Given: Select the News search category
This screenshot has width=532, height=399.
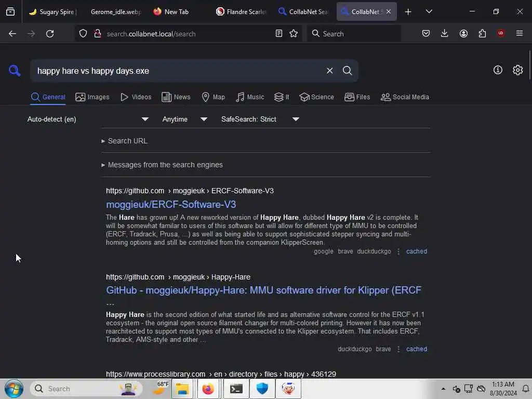Looking at the screenshot, I should pyautogui.click(x=176, y=97).
